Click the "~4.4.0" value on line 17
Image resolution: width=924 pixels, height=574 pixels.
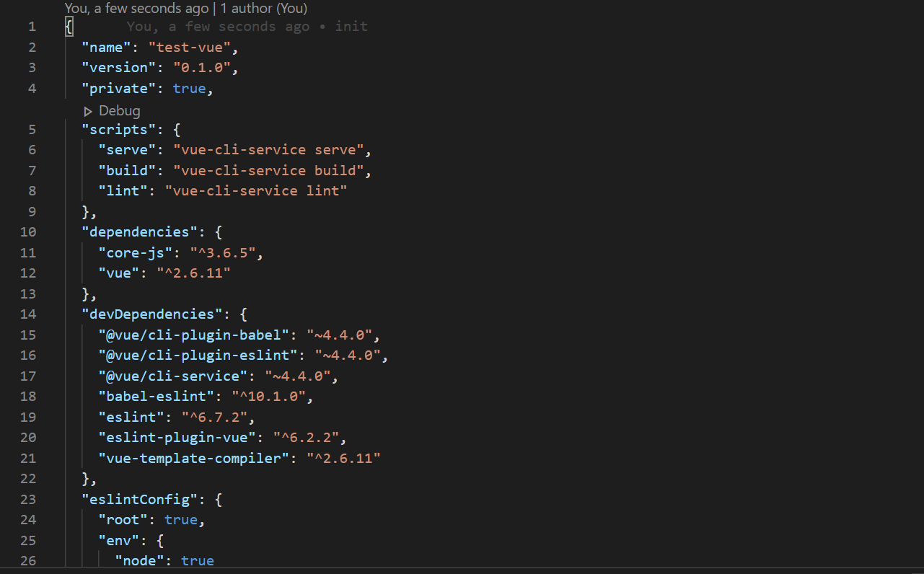click(x=298, y=376)
